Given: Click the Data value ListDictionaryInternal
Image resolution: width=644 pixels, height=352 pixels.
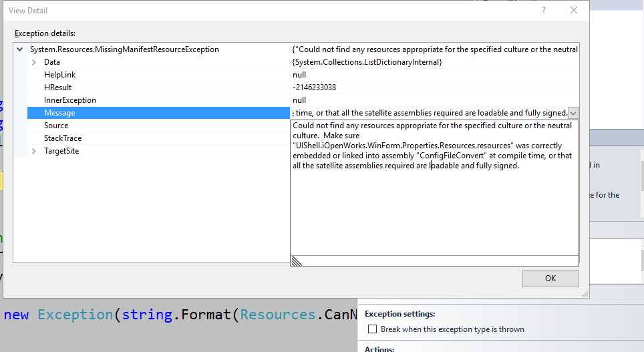Looking at the screenshot, I should 367,62.
